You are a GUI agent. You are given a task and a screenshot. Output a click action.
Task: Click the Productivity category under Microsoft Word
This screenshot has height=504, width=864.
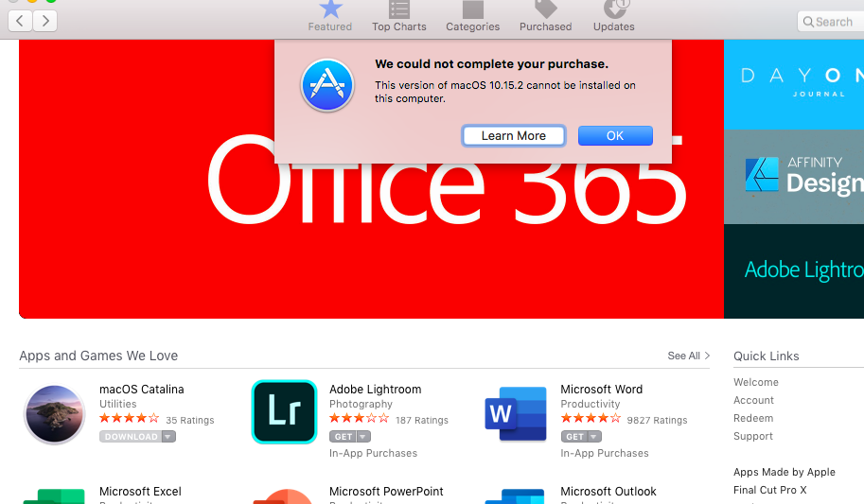[591, 404]
